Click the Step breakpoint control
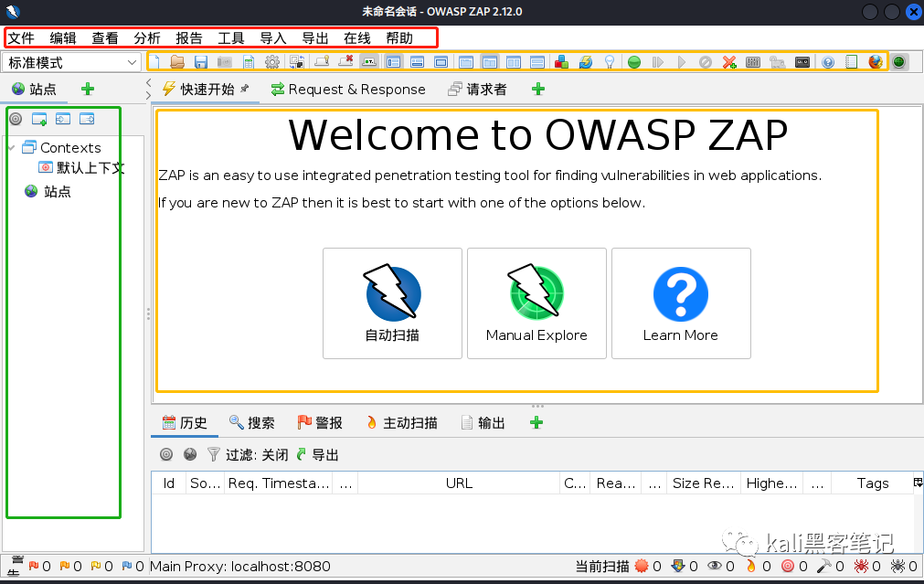Image resolution: width=924 pixels, height=584 pixels. [658, 62]
